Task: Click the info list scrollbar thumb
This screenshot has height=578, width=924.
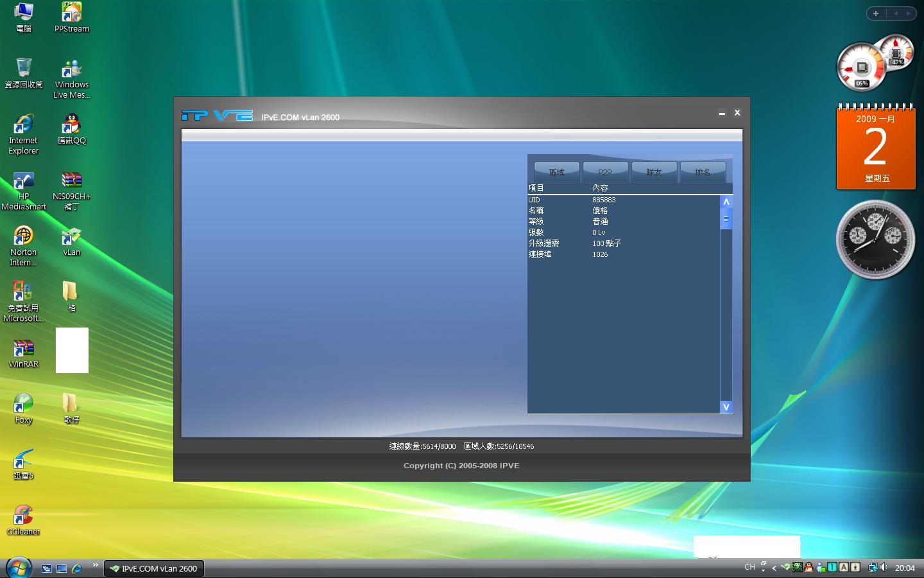Action: point(726,219)
